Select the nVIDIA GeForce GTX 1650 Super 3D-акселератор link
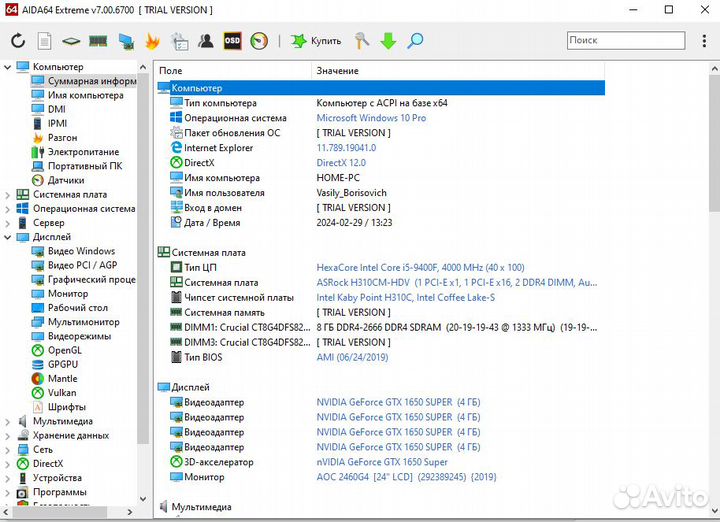Screen dimensions: 720x522 coord(382,462)
